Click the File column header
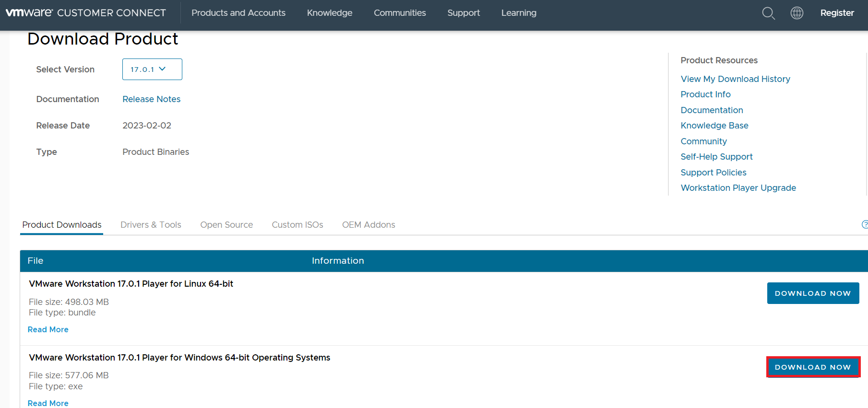 coord(36,261)
